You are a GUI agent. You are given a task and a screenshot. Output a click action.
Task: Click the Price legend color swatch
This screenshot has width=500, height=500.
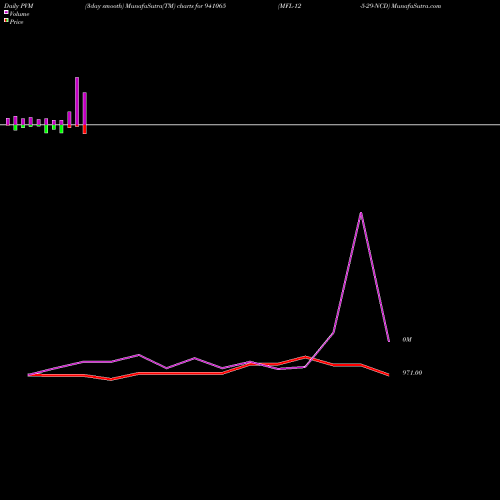pos(6,21)
